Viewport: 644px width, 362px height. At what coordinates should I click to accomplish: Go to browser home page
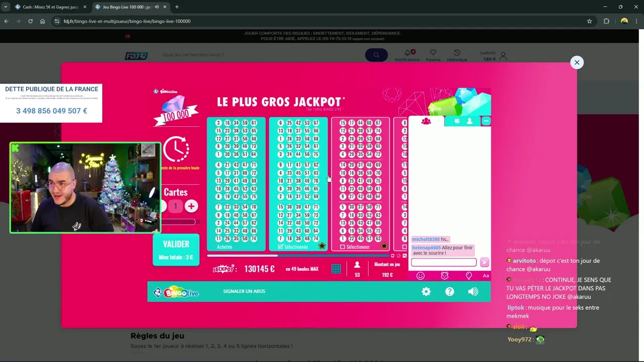(42, 21)
